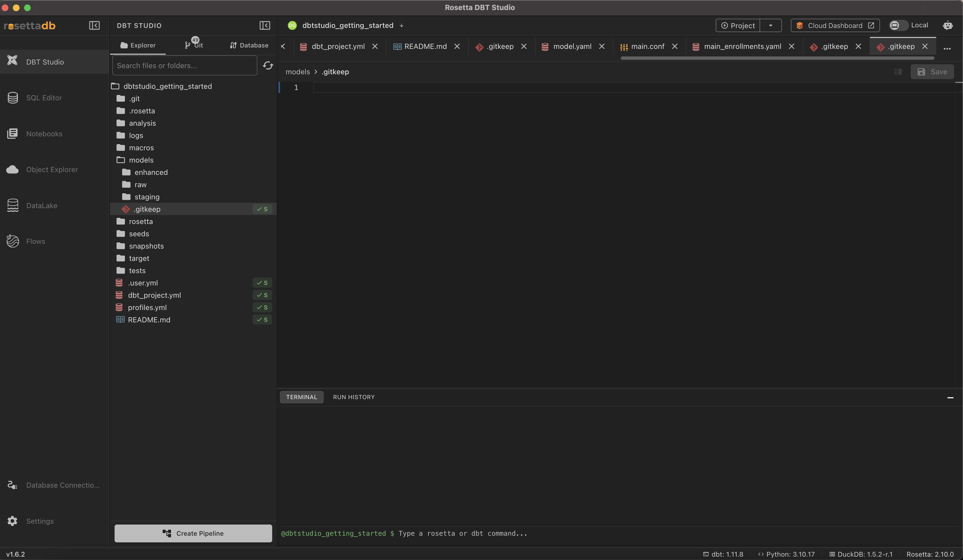Open README.md in the file tree
The image size is (963, 560).
193,320
